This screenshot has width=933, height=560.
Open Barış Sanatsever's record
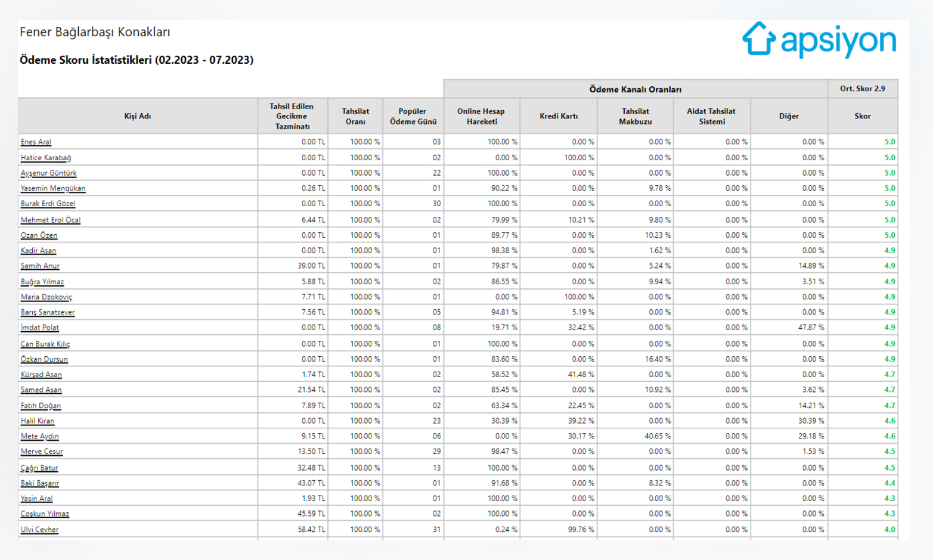(48, 312)
